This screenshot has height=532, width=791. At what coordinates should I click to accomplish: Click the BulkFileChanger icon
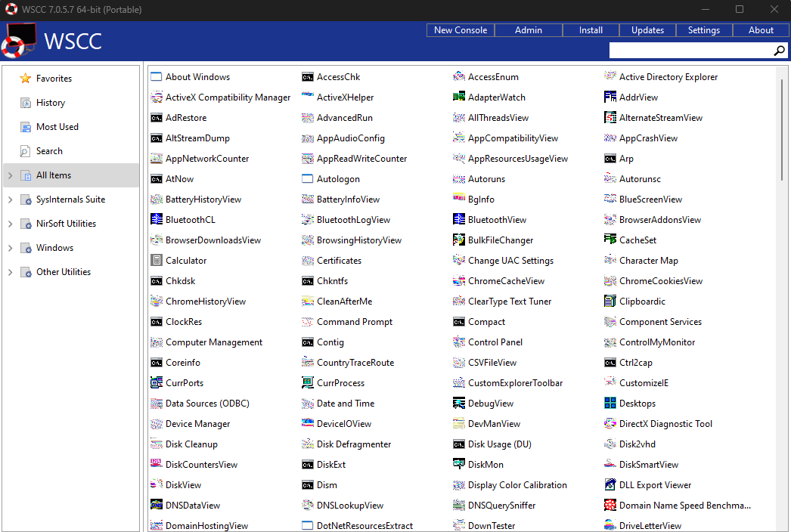[x=458, y=240]
